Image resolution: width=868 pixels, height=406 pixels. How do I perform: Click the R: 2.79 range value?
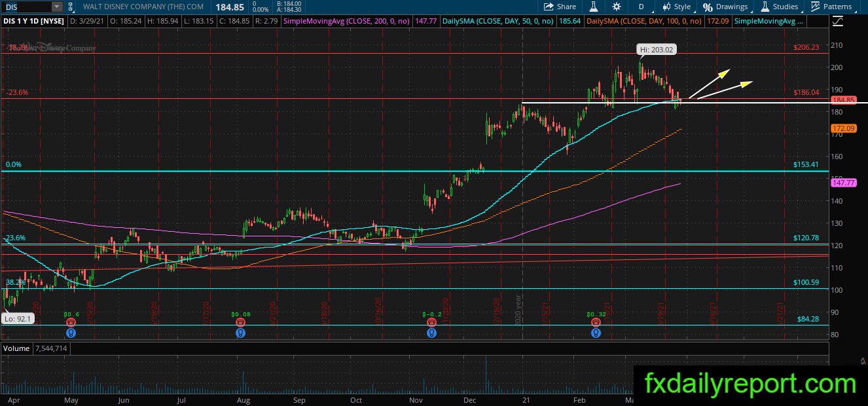(x=266, y=22)
